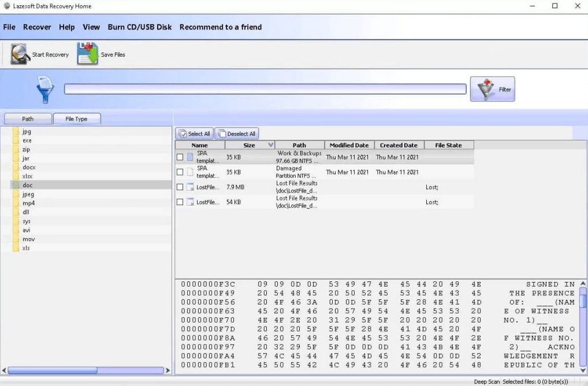Enable checkbox for 54 KB LostFile

(x=180, y=202)
